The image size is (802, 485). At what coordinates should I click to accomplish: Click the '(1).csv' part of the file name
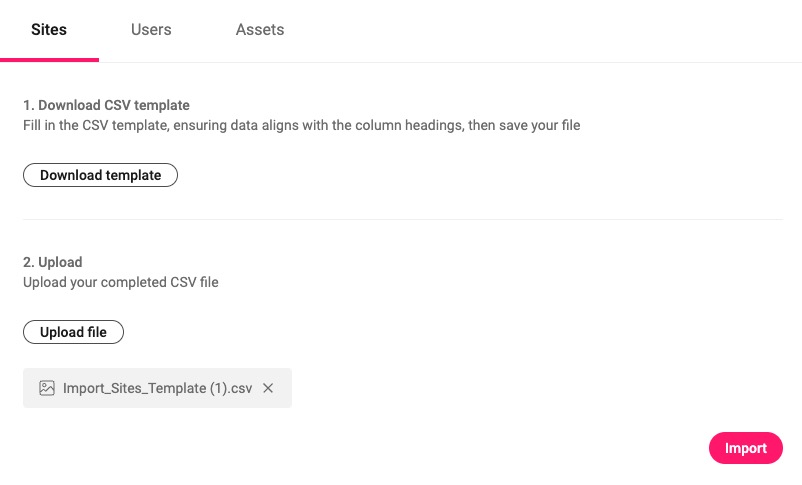pos(231,388)
